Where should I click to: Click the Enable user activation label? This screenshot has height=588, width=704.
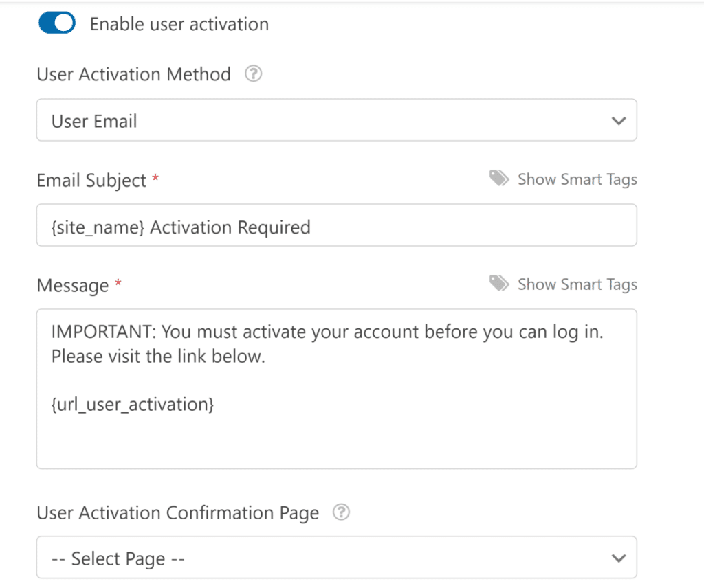click(178, 24)
